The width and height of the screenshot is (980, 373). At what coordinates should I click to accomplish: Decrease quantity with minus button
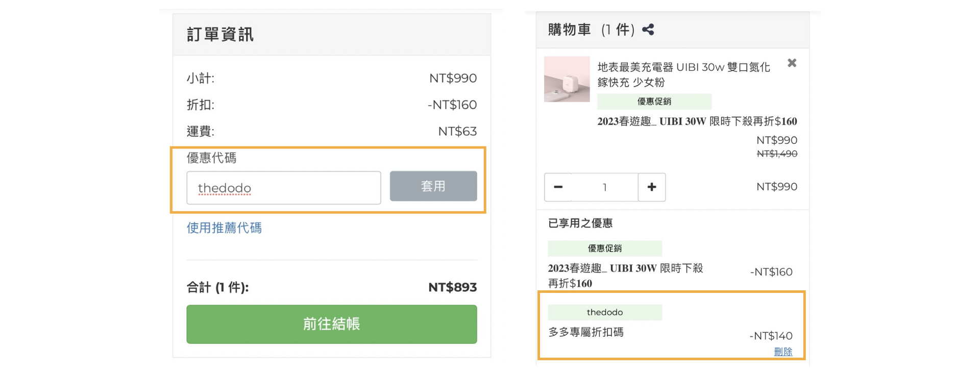pos(558,187)
